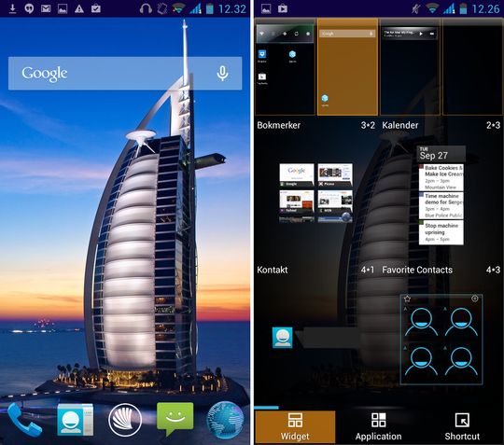
Task: Select the music player home screen panel
Action: point(410,66)
